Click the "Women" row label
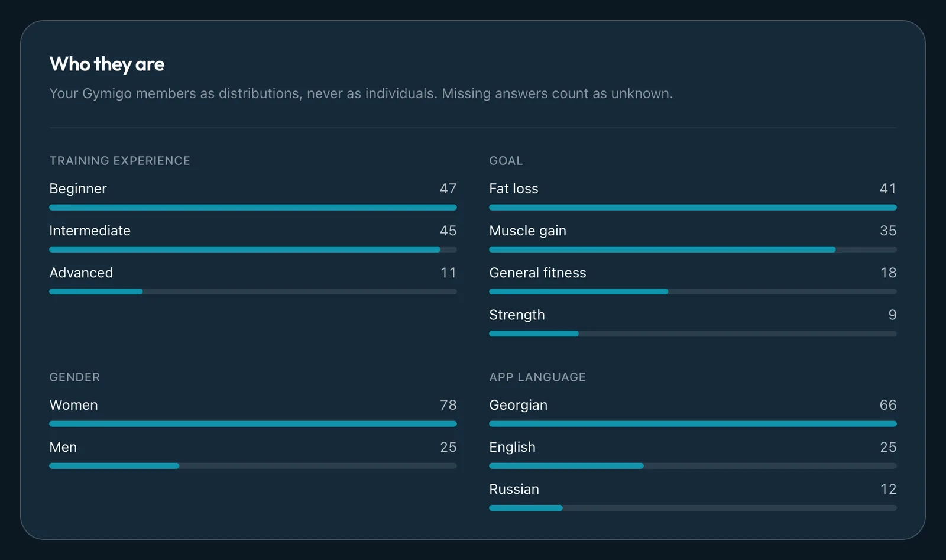Screen dimensions: 946x560 click(74, 405)
